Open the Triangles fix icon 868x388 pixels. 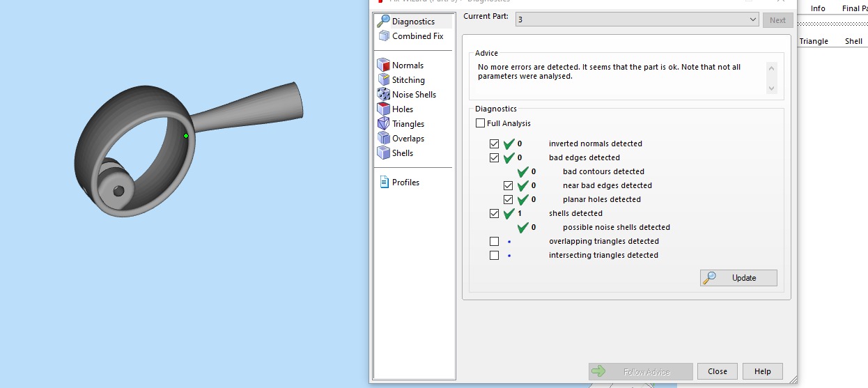(x=383, y=123)
